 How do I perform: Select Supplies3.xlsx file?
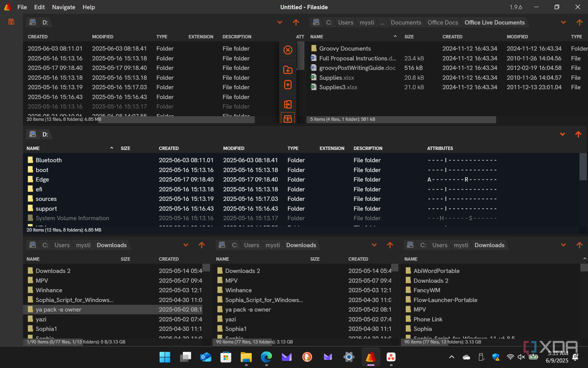click(338, 87)
